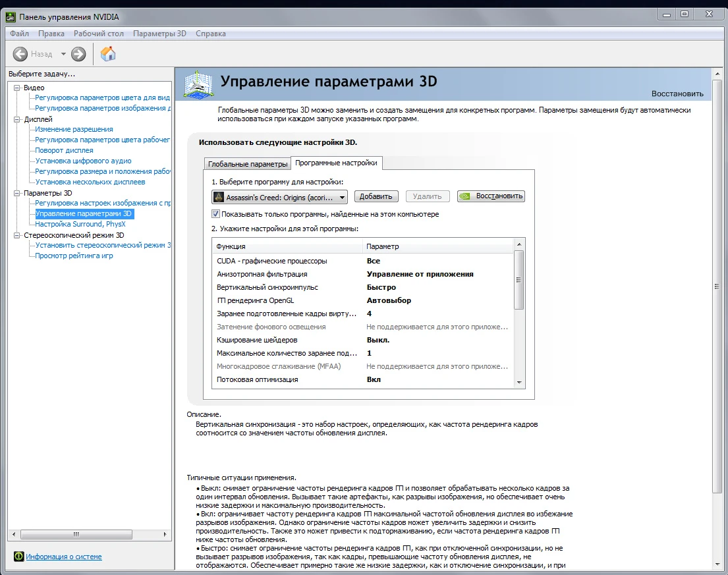Select Настройка Surround, PhysX

coord(80,224)
